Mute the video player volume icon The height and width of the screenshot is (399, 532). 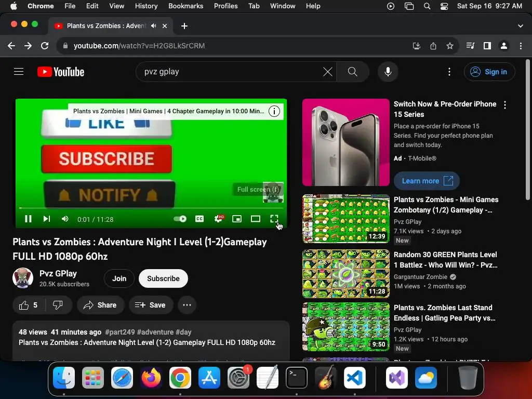point(65,219)
